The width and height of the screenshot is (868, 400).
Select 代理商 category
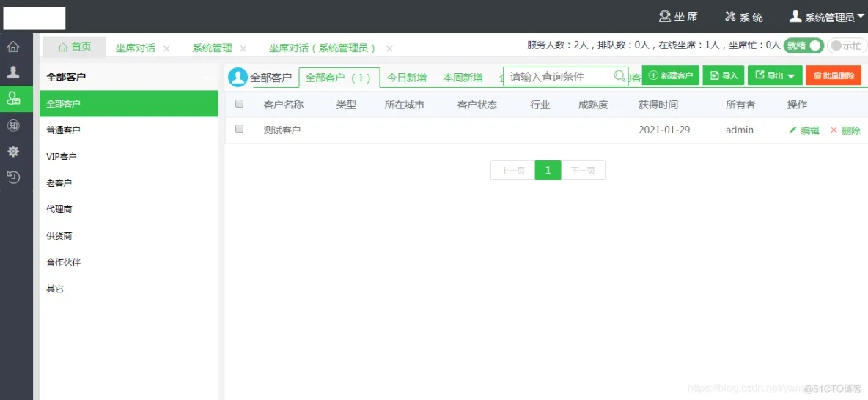click(128, 209)
